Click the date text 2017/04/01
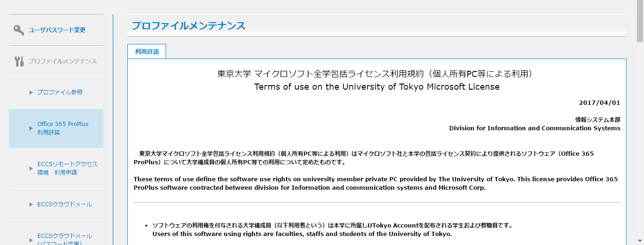Screen dimensions: 644x245 coord(600,102)
